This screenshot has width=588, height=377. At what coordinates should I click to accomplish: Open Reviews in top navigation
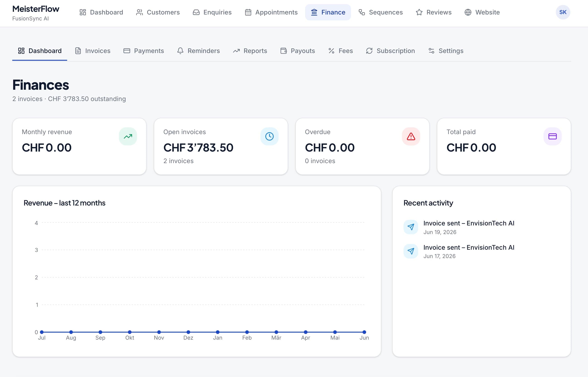coord(434,12)
